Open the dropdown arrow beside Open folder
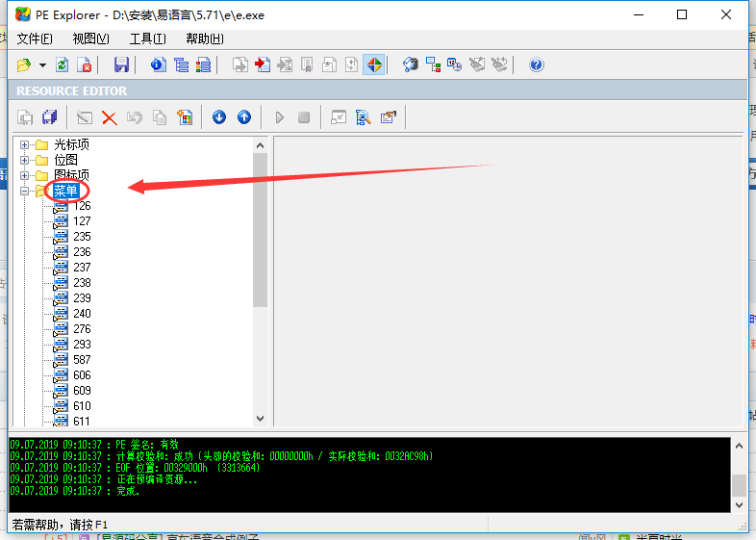 pyautogui.click(x=43, y=65)
